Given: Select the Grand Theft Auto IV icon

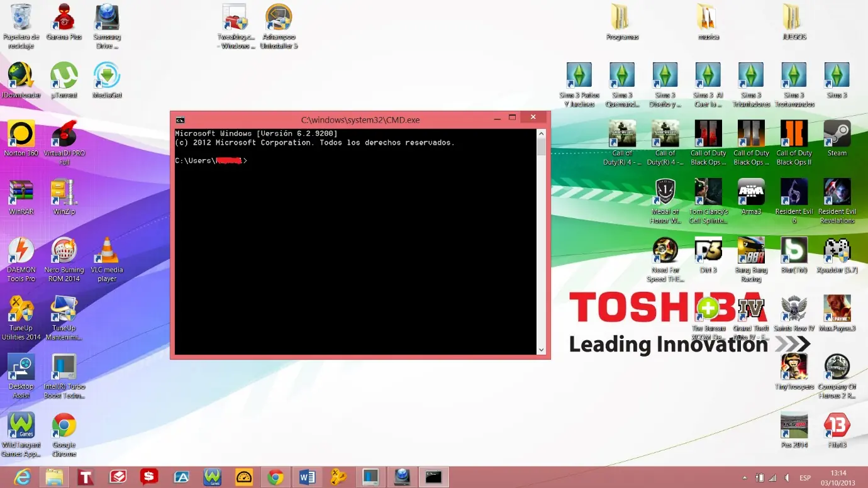Looking at the screenshot, I should tap(751, 318).
